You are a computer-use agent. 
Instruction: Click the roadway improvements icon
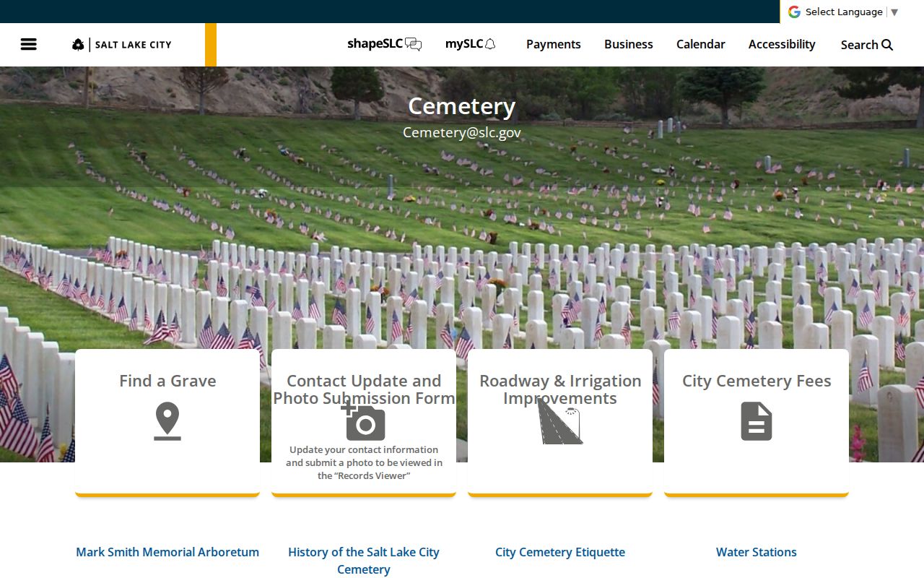click(x=560, y=422)
